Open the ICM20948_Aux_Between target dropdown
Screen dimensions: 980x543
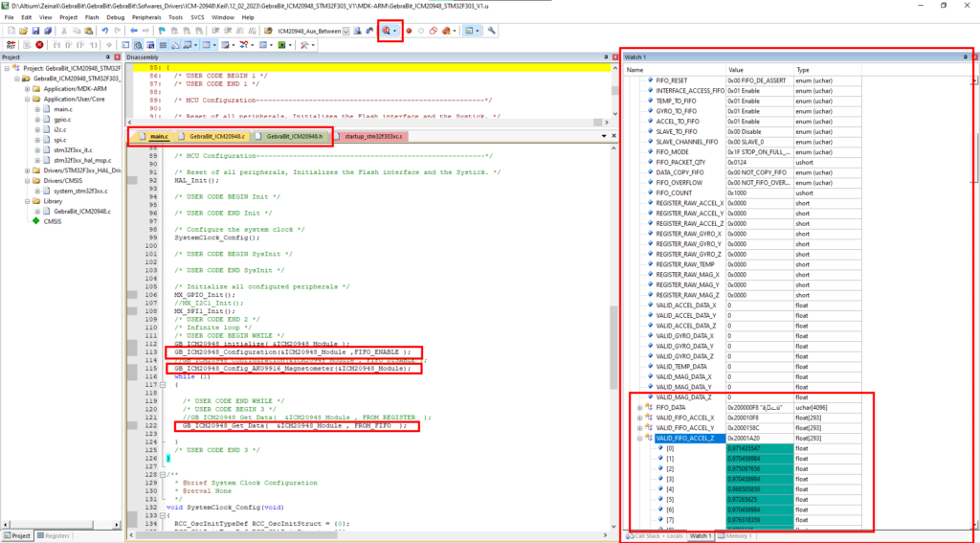346,31
